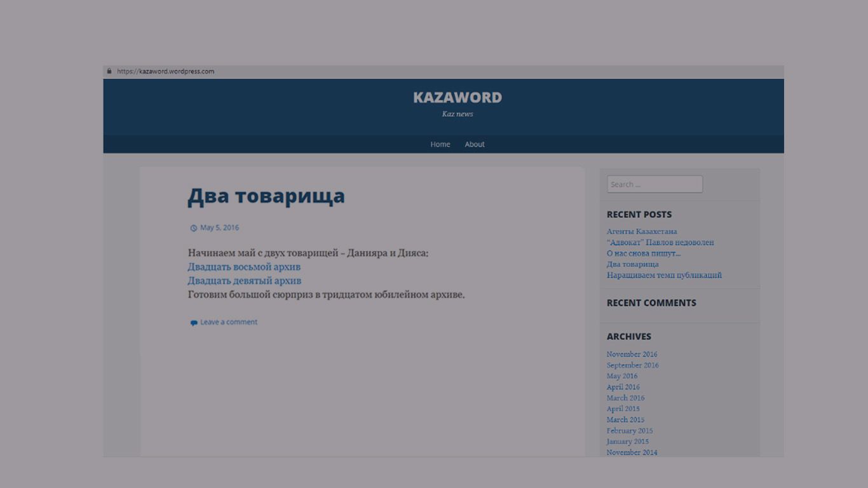Click the ARCHIVES heading

pyautogui.click(x=629, y=336)
